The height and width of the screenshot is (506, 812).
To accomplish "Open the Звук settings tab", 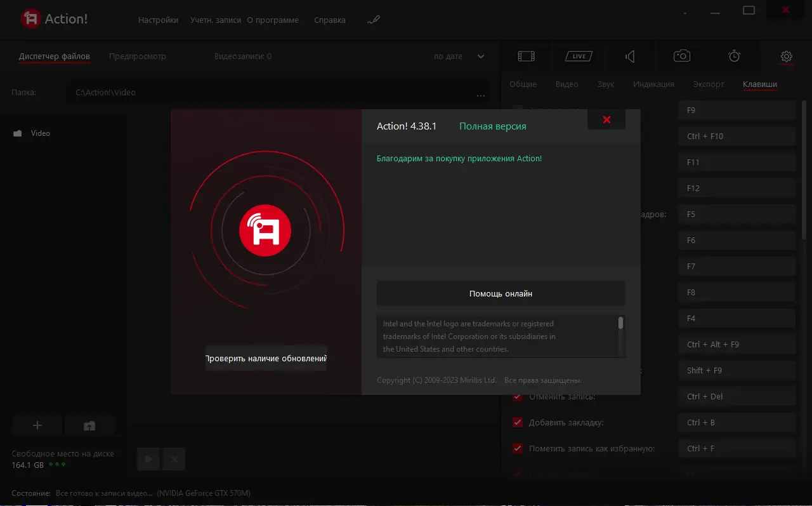I will 606,84.
